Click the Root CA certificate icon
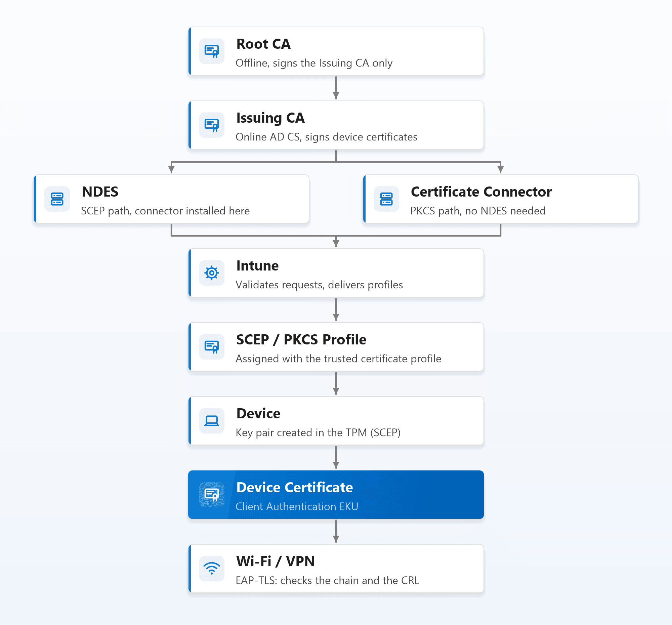The width and height of the screenshot is (672, 625). coord(212,51)
